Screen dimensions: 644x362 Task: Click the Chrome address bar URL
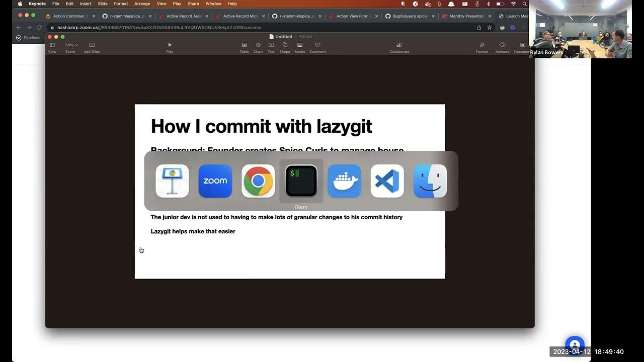pyautogui.click(x=159, y=28)
